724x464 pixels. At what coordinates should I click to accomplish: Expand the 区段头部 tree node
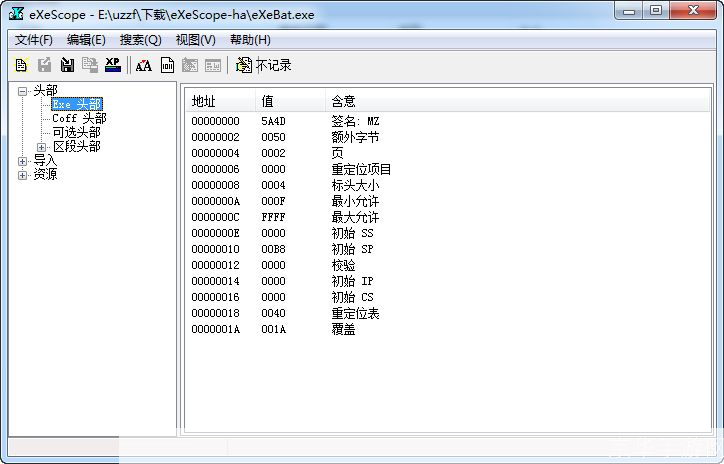[41, 147]
